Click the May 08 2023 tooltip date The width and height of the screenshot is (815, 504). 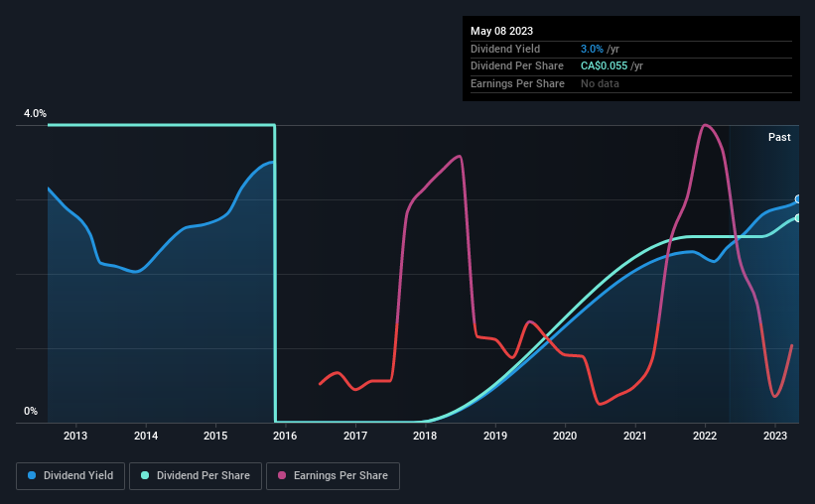click(x=501, y=31)
